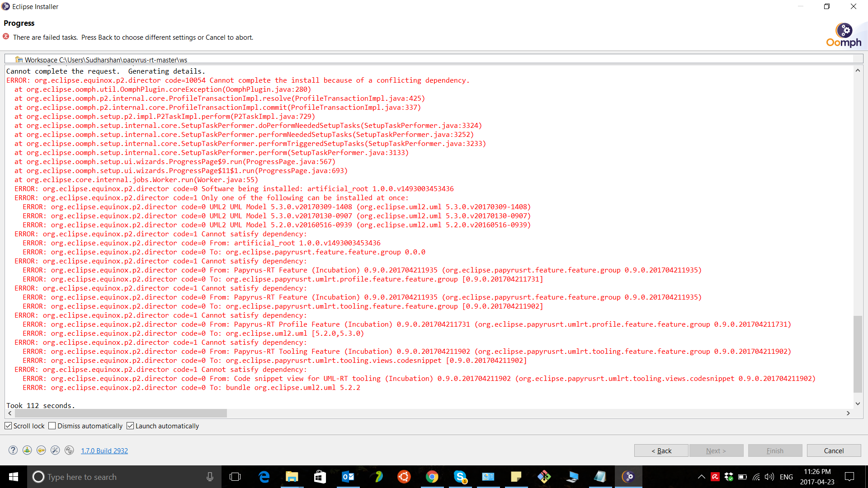This screenshot has height=488, width=868.
Task: Disable the Scroll lock checkbox
Action: (x=8, y=426)
